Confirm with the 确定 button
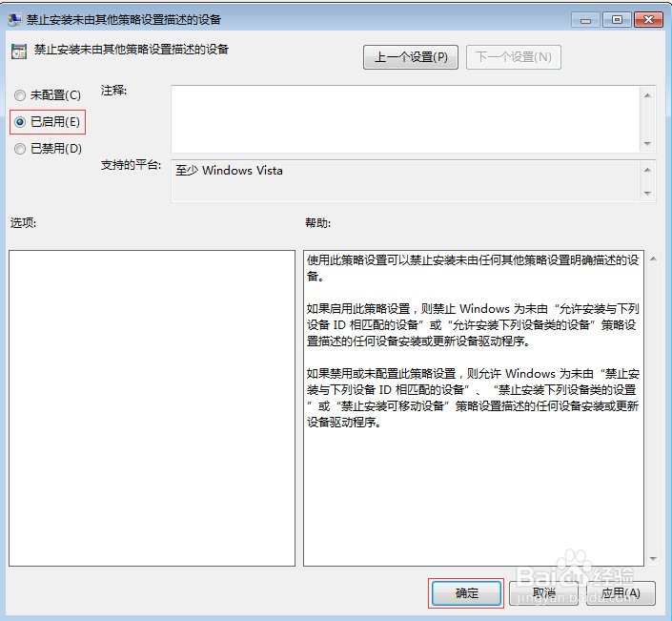The image size is (672, 621). tap(466, 593)
